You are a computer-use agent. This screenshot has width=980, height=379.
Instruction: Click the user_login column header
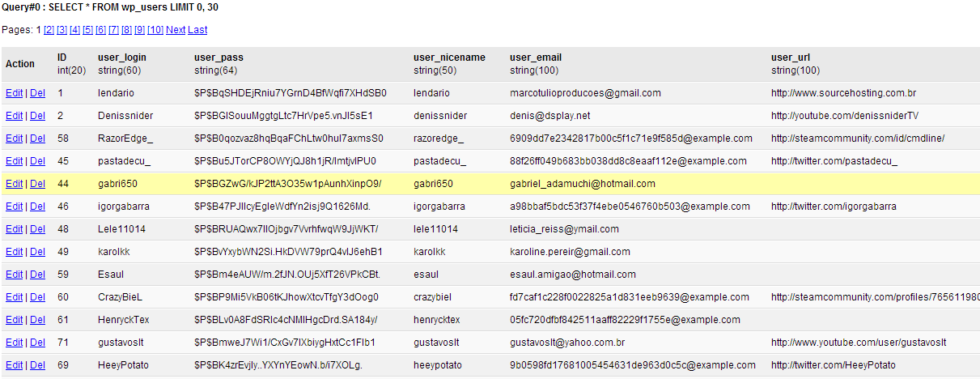pos(121,57)
